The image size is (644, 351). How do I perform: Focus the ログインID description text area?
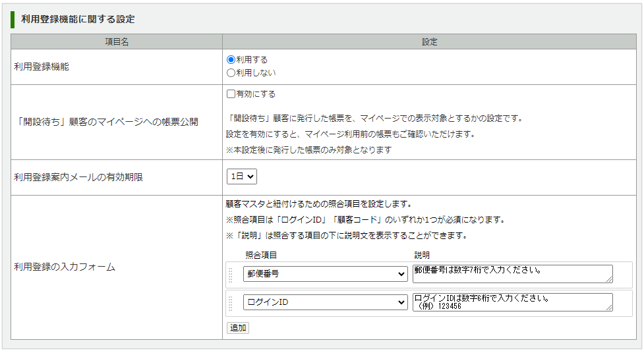click(512, 302)
